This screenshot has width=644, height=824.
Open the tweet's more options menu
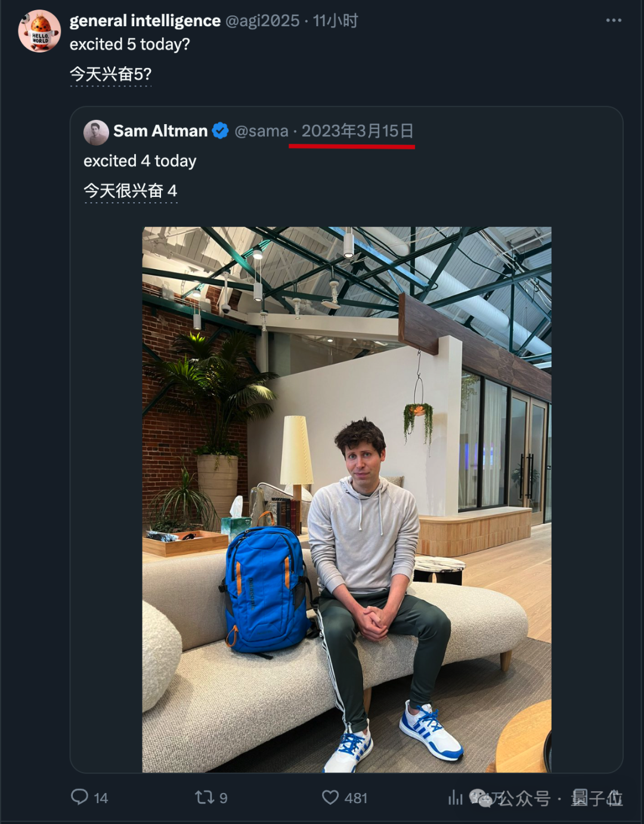(613, 20)
